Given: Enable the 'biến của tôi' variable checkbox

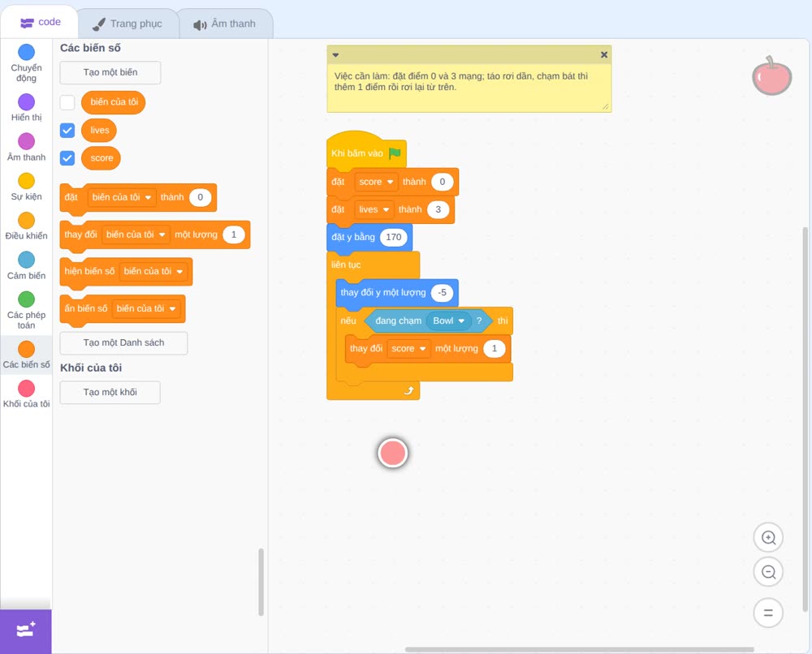Looking at the screenshot, I should 67,102.
